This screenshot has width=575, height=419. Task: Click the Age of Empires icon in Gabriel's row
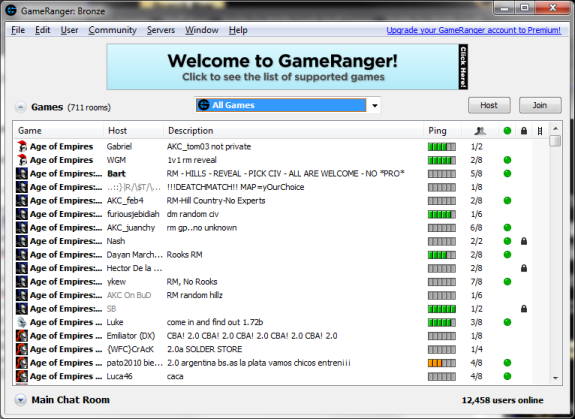coord(22,146)
